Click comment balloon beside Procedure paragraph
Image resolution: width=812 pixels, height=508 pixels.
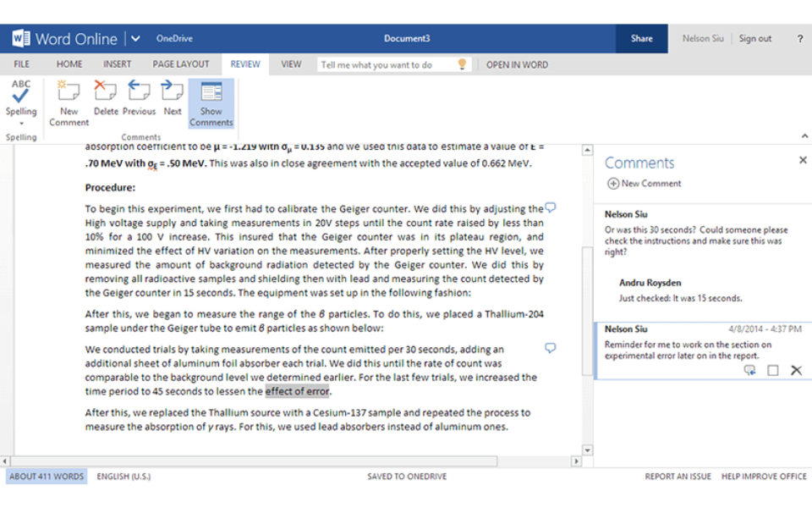point(551,207)
